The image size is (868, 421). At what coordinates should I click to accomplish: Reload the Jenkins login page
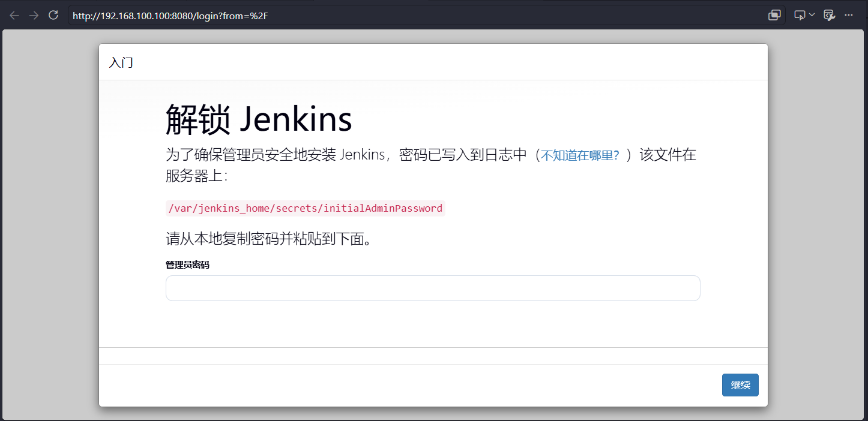[53, 15]
